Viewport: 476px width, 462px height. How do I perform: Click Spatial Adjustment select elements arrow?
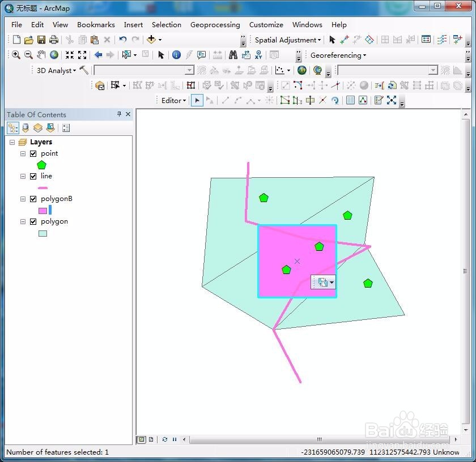332,40
